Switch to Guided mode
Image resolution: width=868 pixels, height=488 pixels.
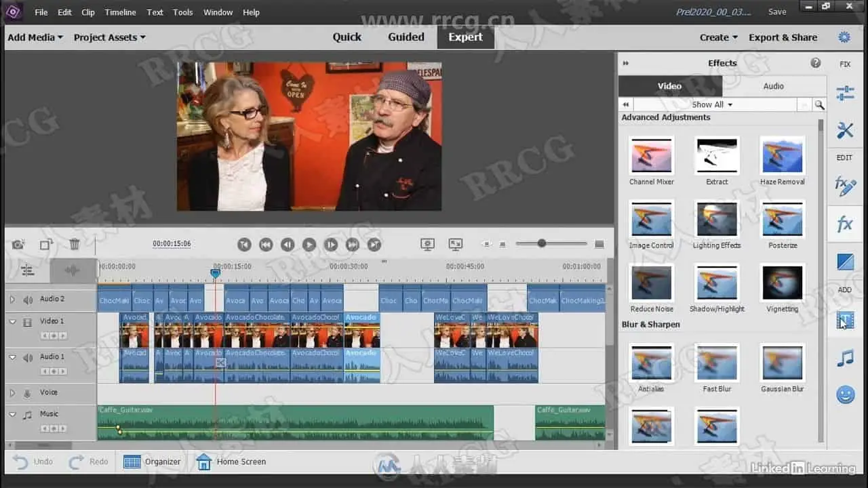coord(406,37)
